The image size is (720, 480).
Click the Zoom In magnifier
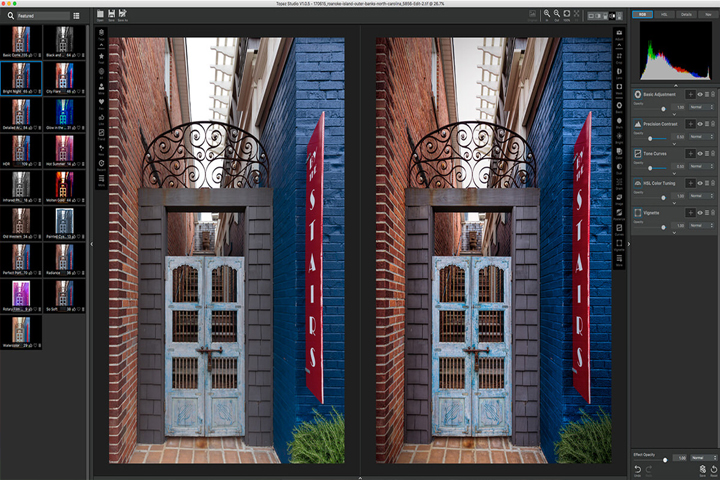[x=547, y=14]
